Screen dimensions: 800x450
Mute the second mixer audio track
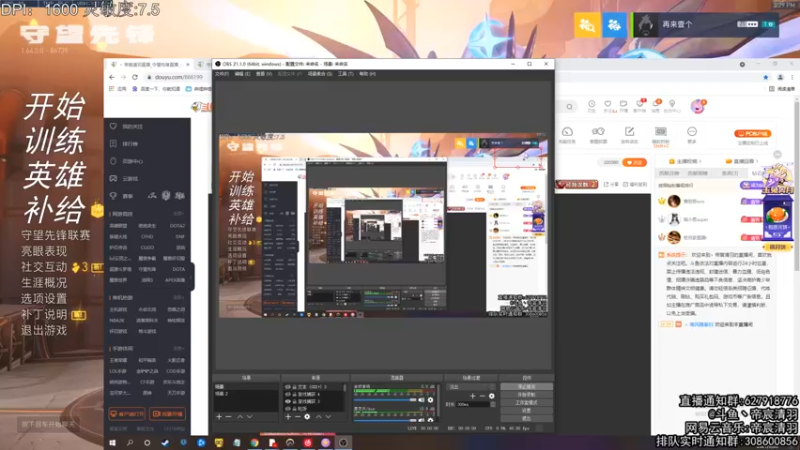click(421, 420)
